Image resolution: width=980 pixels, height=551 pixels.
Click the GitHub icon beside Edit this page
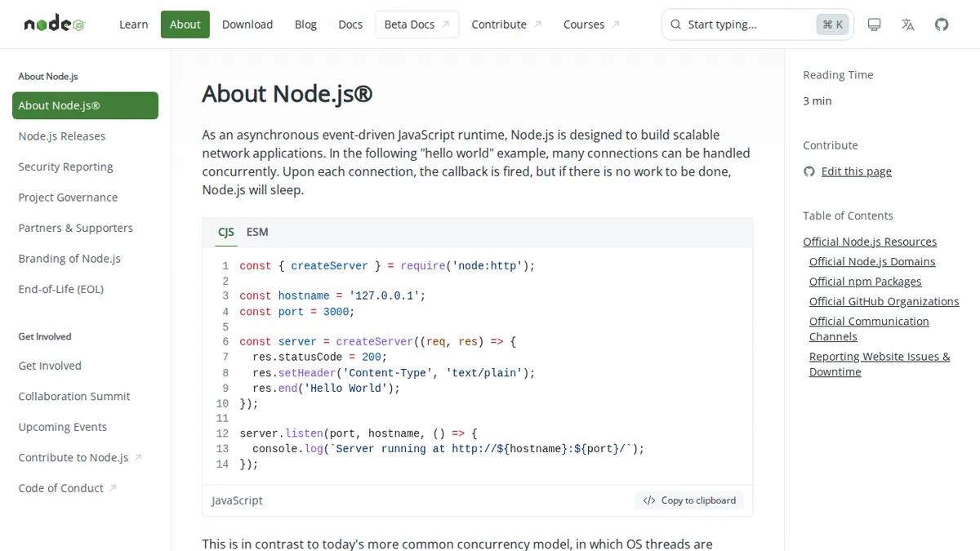[x=809, y=171]
